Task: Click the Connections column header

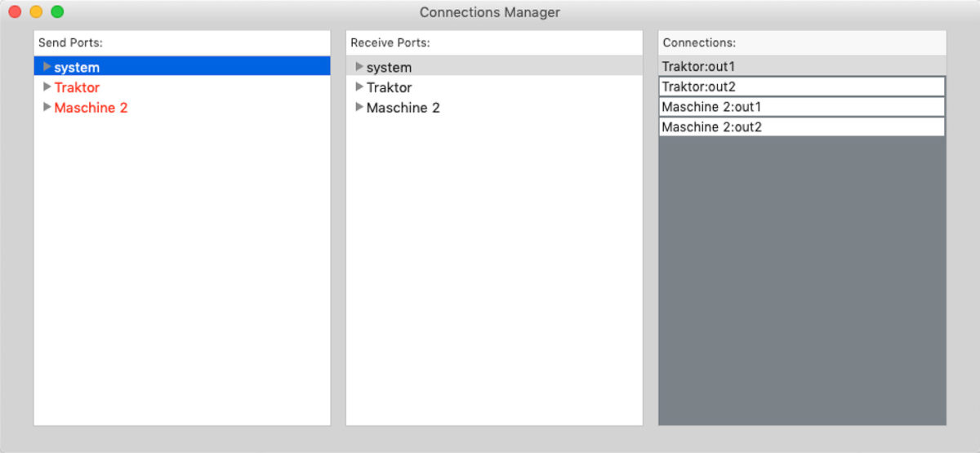Action: coord(802,42)
